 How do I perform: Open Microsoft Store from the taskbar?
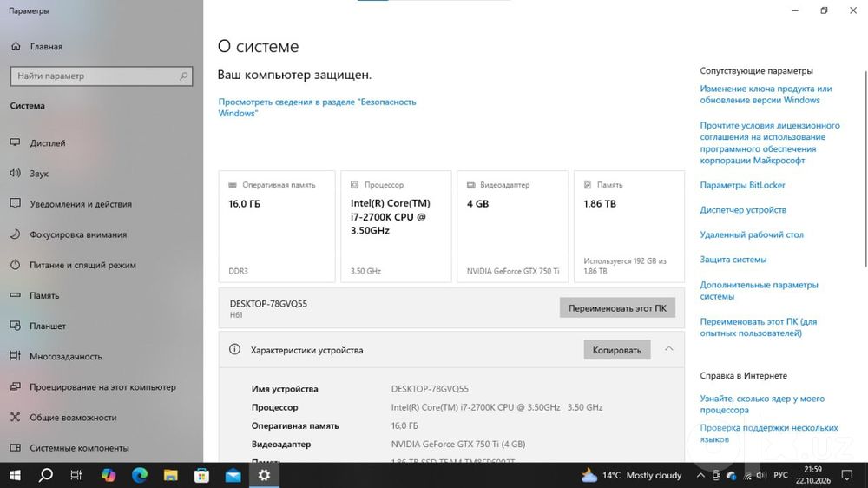tap(201, 475)
